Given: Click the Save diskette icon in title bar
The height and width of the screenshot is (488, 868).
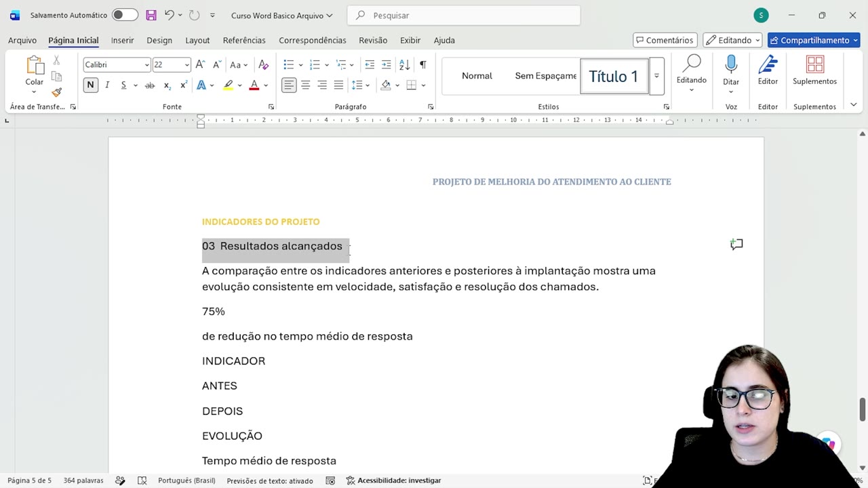Looking at the screenshot, I should point(151,15).
